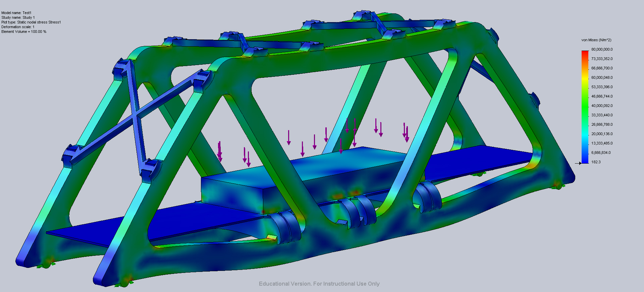
Task: Click the legend value 60,000,048.0
Action: pyautogui.click(x=602, y=77)
